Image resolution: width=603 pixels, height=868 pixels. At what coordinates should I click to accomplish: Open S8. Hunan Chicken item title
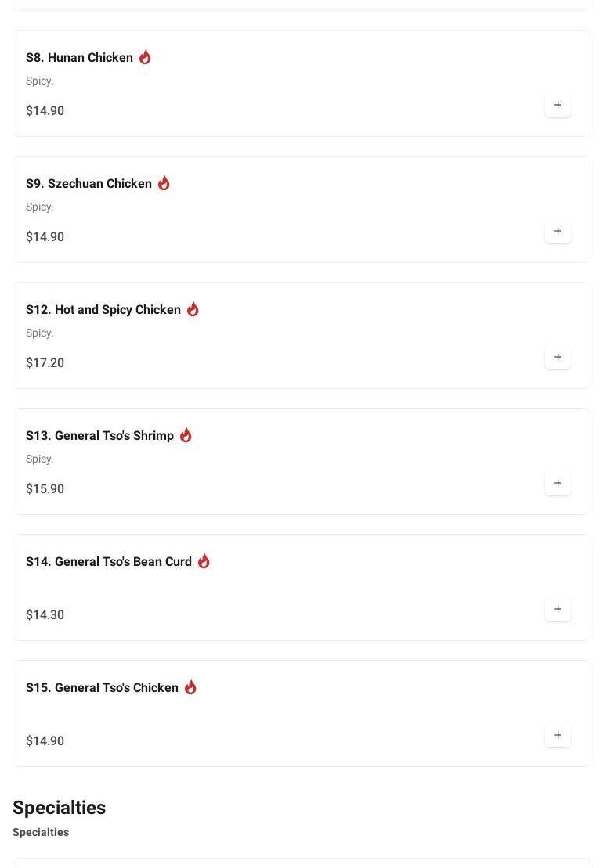coord(79,58)
